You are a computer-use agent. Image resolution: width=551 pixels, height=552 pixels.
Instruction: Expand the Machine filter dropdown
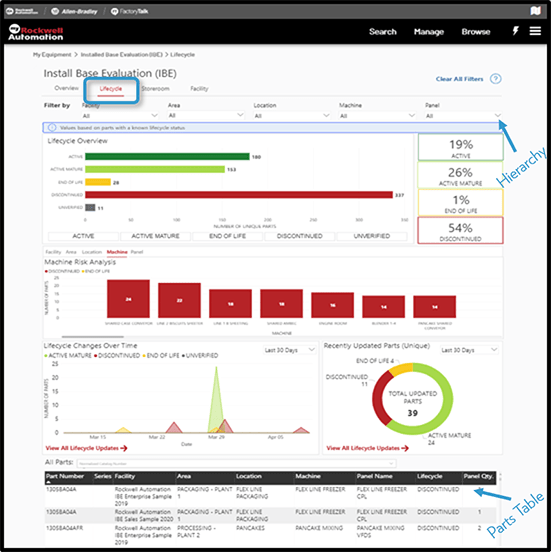(377, 115)
